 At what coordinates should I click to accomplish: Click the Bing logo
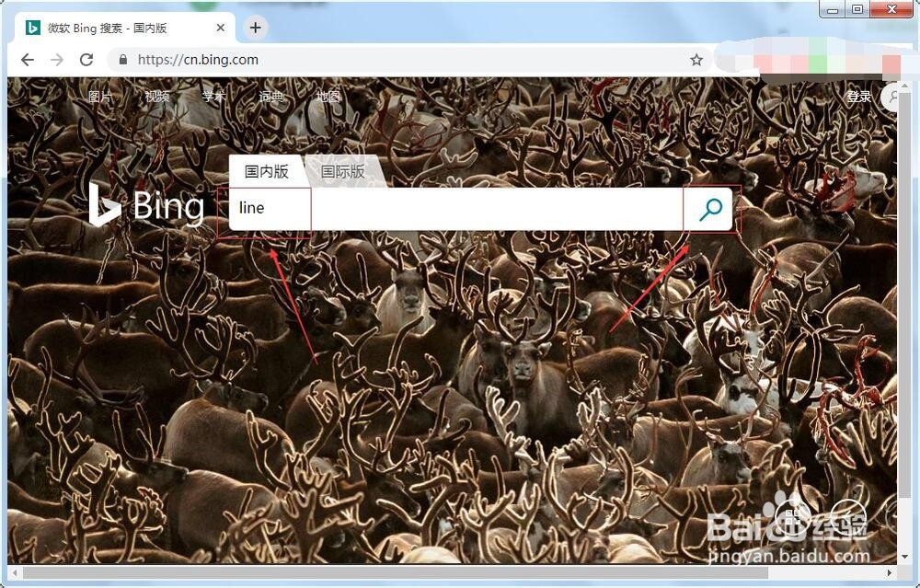click(146, 206)
